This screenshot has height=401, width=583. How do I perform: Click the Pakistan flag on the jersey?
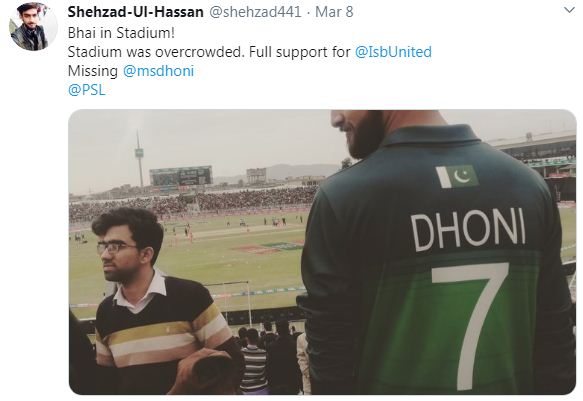457,176
